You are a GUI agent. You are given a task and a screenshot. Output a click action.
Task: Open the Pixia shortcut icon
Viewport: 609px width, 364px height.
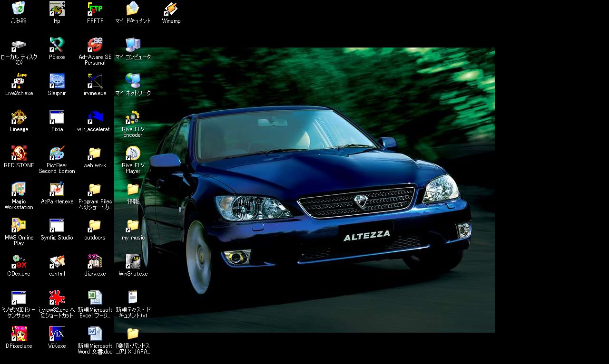click(x=57, y=117)
